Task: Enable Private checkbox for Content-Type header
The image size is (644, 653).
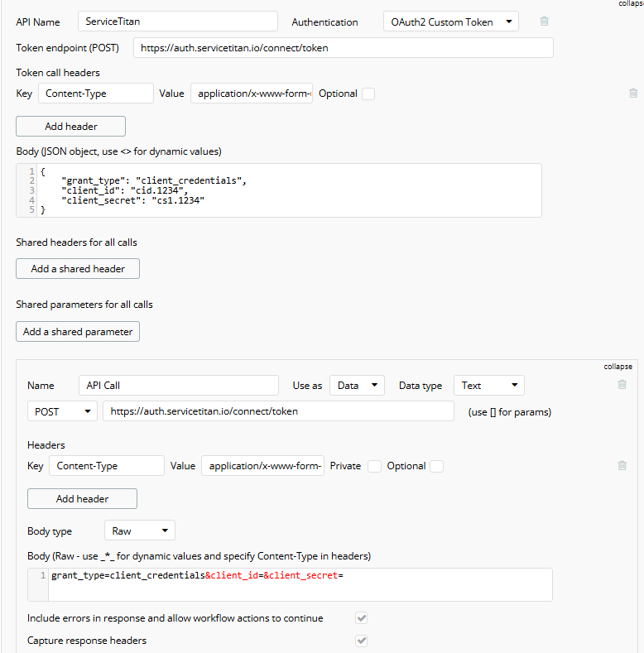Action: tap(374, 466)
